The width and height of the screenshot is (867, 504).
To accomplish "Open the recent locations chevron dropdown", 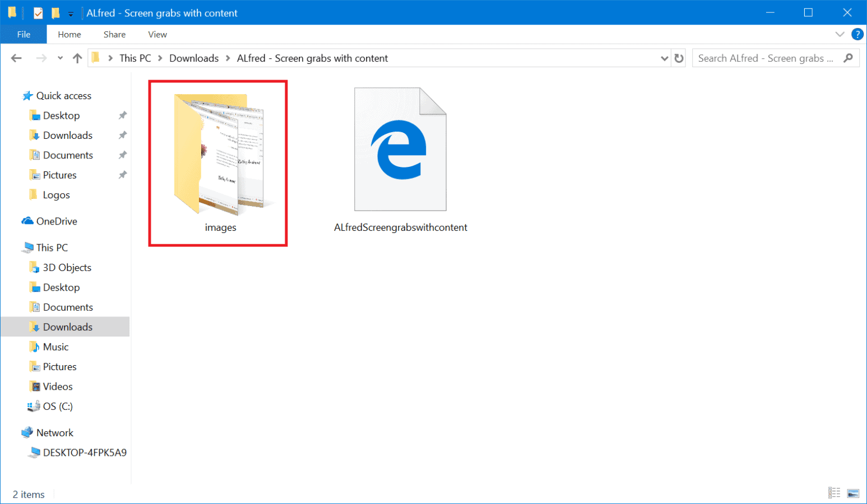I will pos(59,58).
